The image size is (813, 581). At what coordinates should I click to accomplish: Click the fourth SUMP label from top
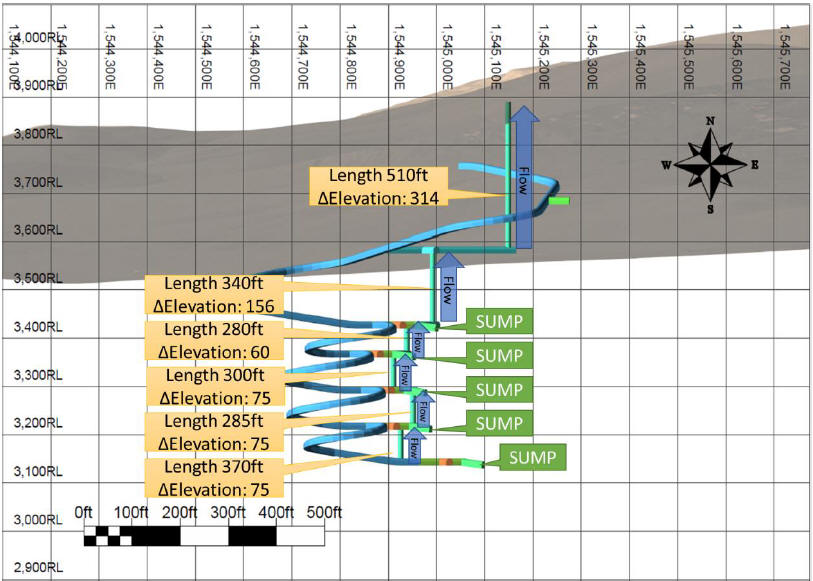(499, 423)
